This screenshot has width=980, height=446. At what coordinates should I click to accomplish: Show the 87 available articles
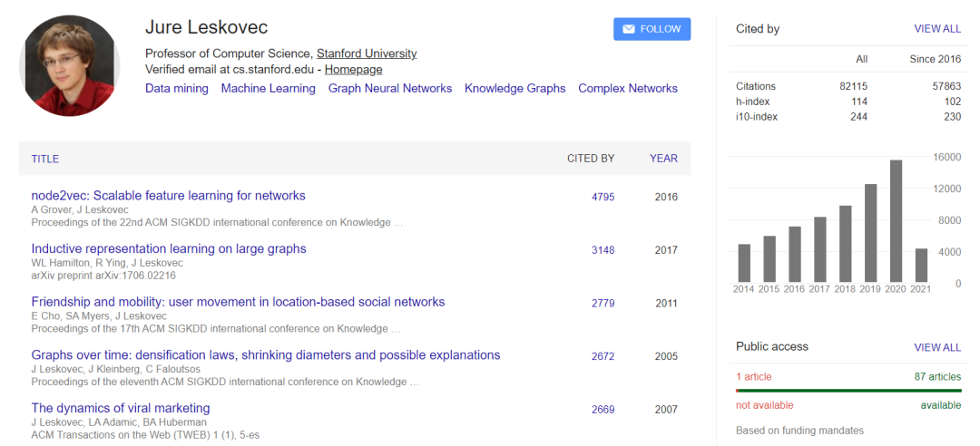point(937,377)
